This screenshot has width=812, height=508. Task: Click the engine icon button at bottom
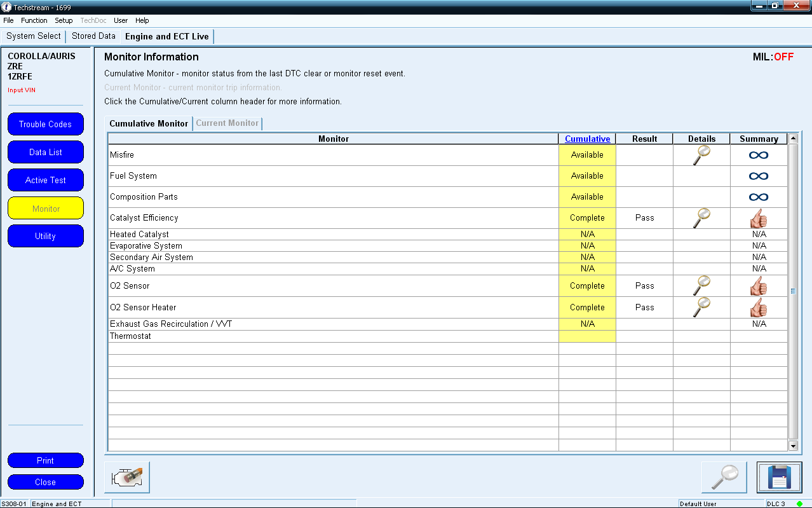point(127,477)
